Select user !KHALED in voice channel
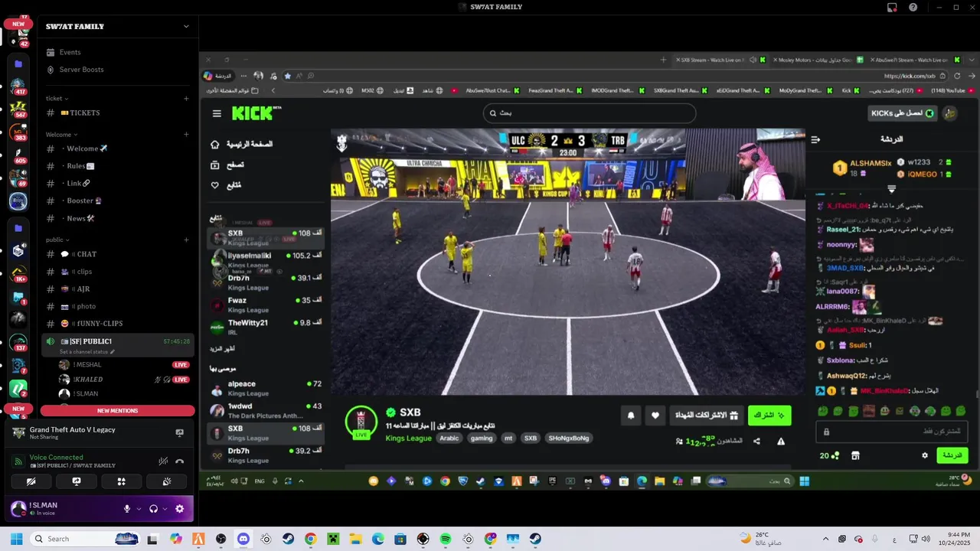Screen dimensions: 980x551 point(88,380)
